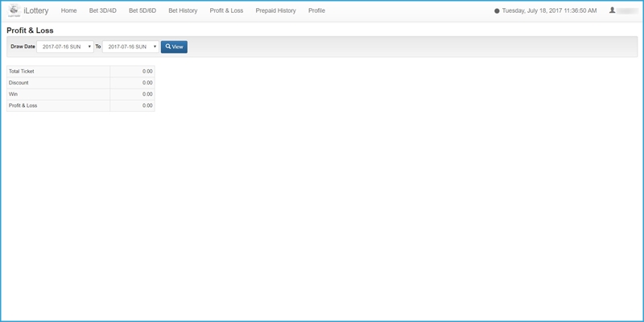644x322 pixels.
Task: Expand the Draw Date start dropdown
Action: click(x=65, y=47)
